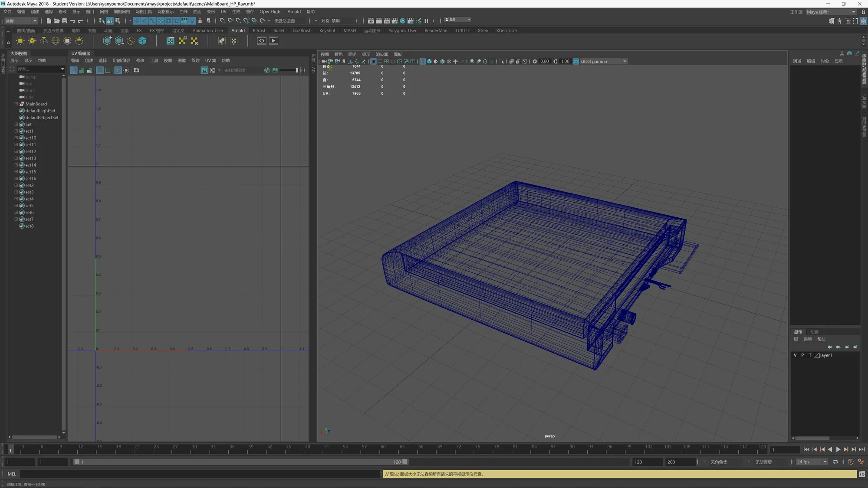Toggle texture image display in UV editor
The width and height of the screenshot is (868, 488).
[204, 70]
